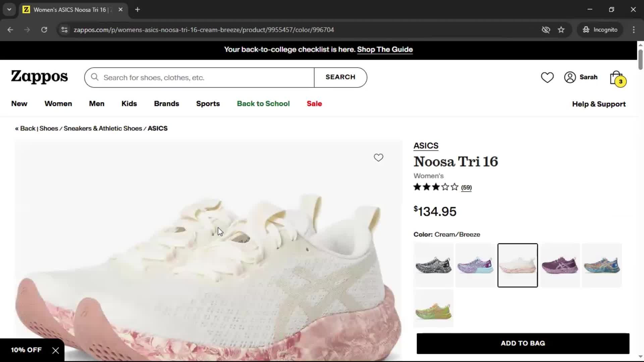This screenshot has height=362, width=644.
Task: Minimize the browser window
Action: 590,9
